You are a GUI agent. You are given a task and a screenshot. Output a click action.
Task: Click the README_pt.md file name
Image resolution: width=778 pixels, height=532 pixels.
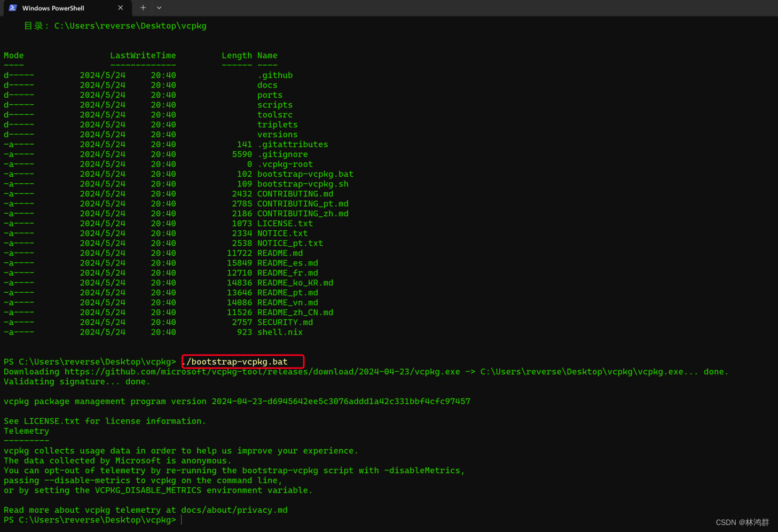[288, 293]
